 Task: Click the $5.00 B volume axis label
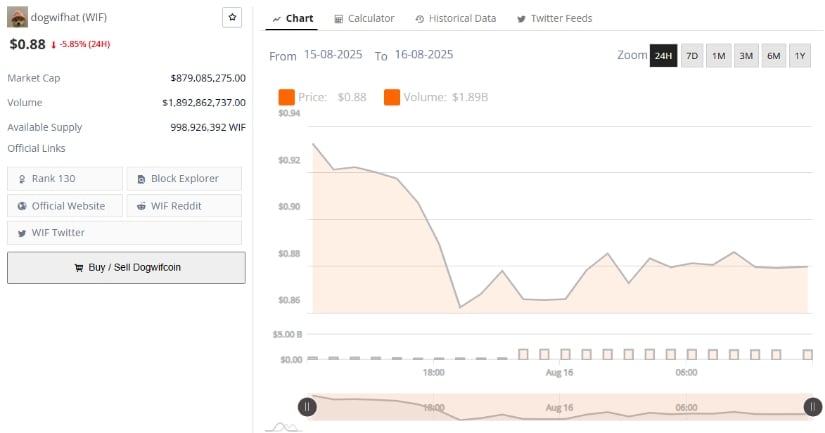pos(287,335)
